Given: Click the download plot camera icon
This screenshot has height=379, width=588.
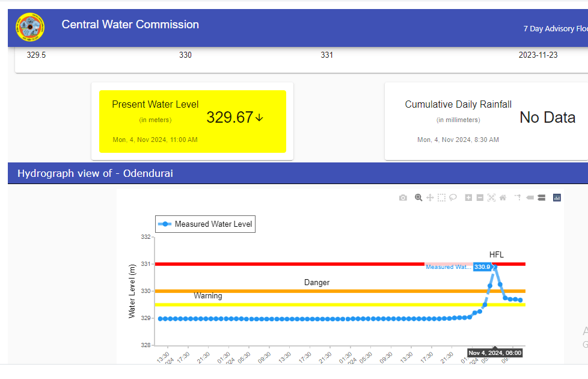Looking at the screenshot, I should (403, 198).
